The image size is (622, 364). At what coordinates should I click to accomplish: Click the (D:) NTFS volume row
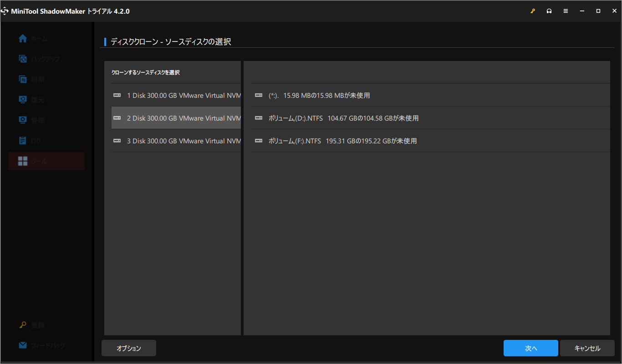430,118
